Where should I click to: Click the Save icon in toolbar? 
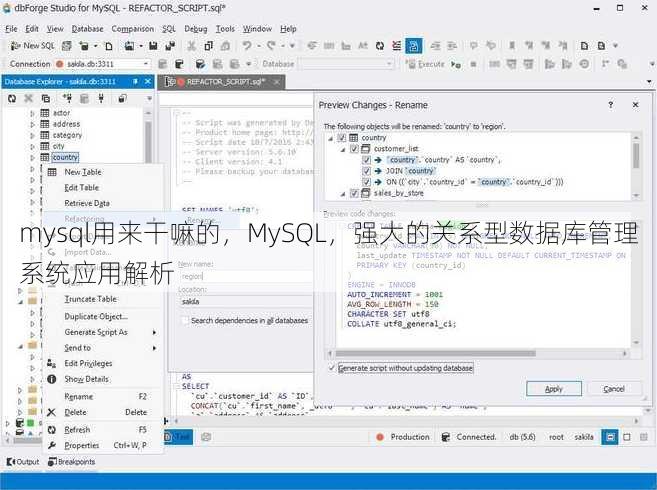(x=153, y=46)
